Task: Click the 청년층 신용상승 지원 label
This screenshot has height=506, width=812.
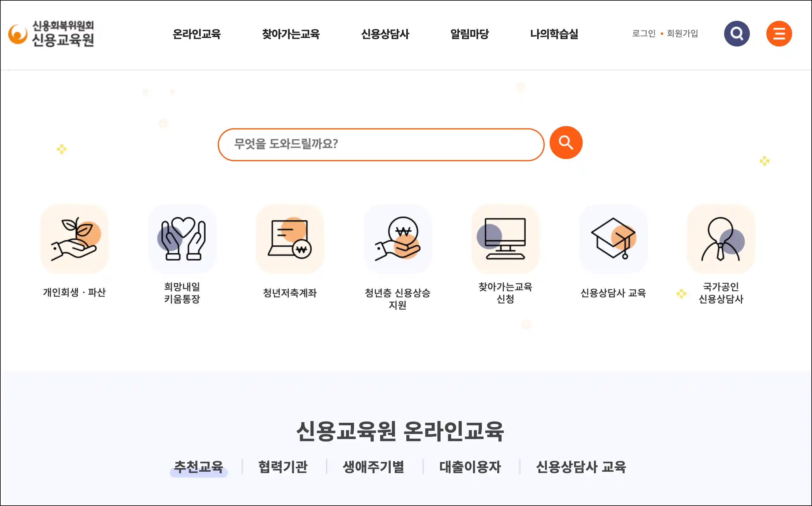Action: tap(398, 299)
